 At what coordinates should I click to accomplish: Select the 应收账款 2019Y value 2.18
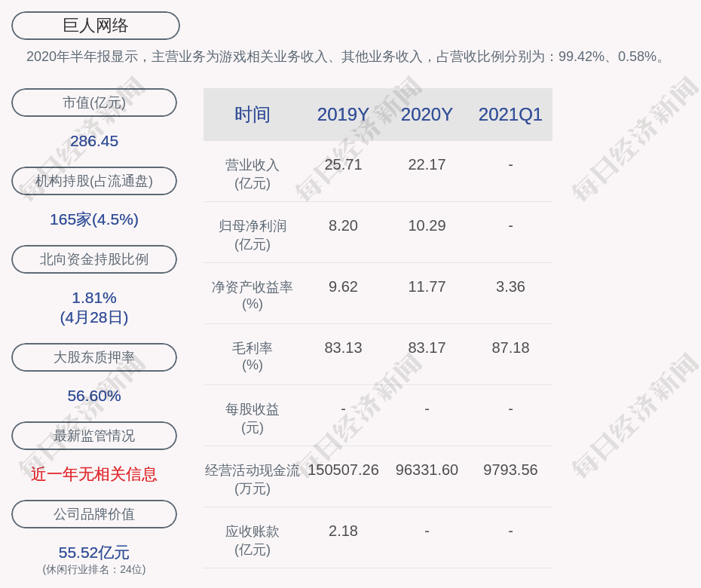coord(343,531)
